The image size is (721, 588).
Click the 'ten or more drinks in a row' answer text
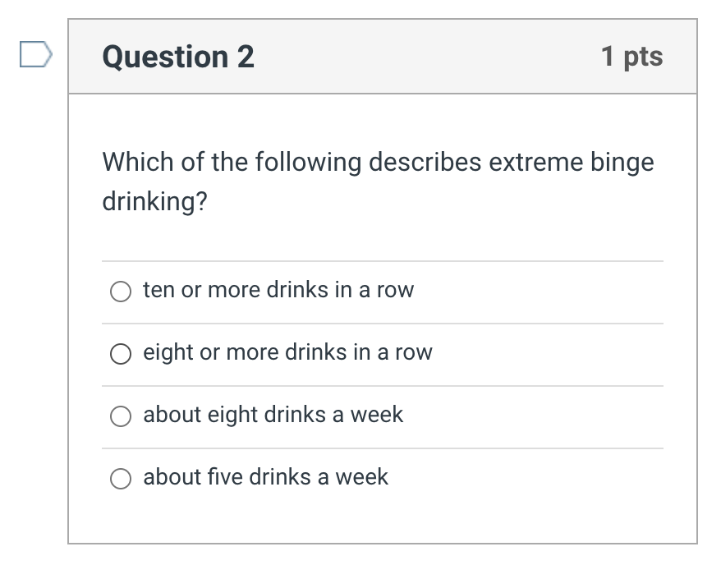pos(278,290)
